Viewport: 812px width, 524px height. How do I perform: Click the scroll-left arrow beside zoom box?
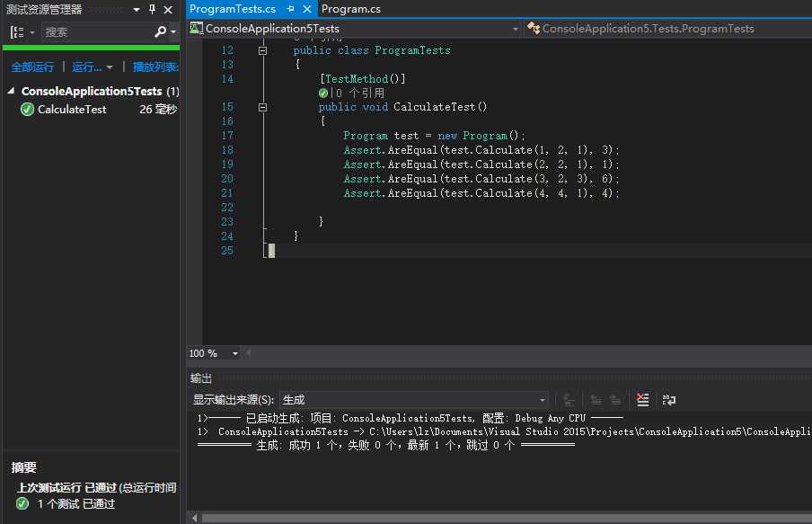pyautogui.click(x=249, y=353)
